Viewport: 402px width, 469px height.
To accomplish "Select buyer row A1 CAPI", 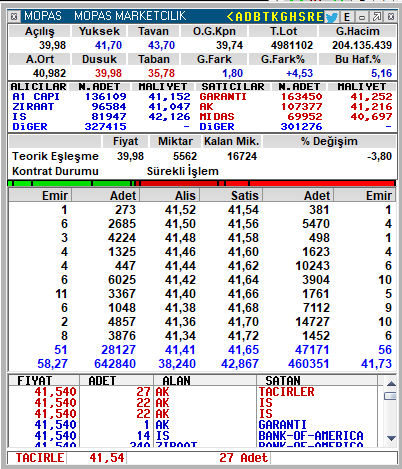I will [102, 97].
